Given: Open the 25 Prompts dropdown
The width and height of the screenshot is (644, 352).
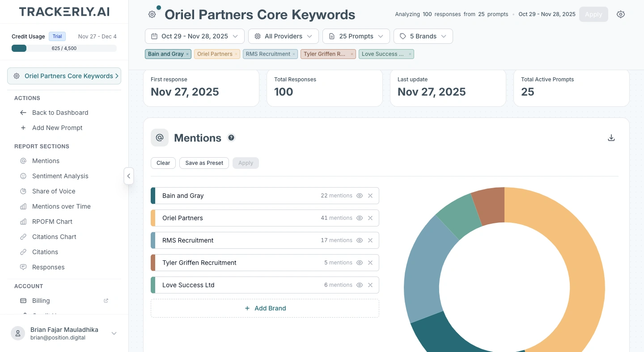Looking at the screenshot, I should tap(356, 36).
